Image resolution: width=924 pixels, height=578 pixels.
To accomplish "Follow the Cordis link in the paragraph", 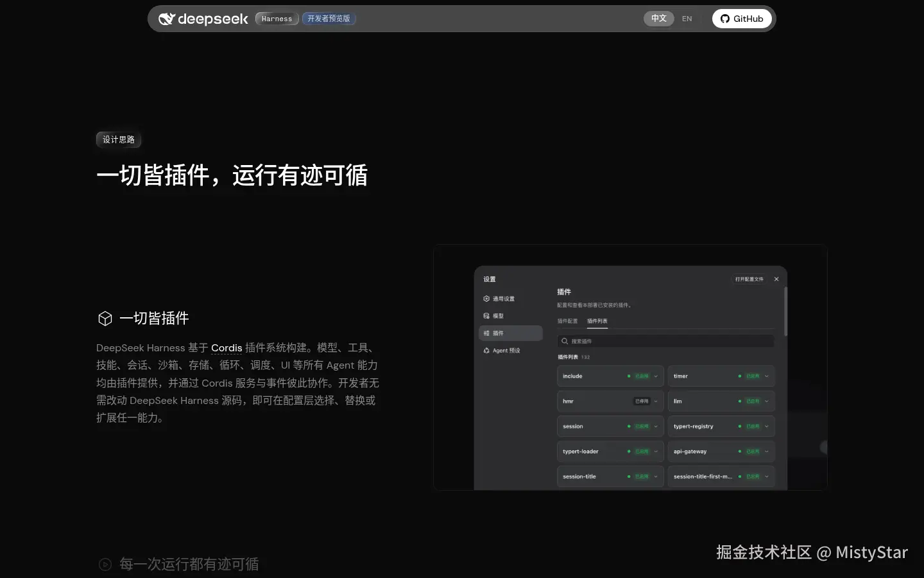I will (x=227, y=347).
